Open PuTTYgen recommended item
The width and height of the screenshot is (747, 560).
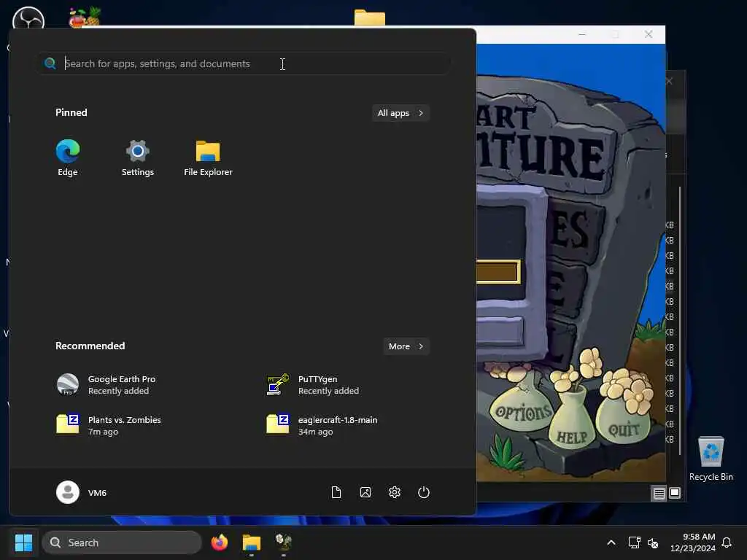point(314,385)
